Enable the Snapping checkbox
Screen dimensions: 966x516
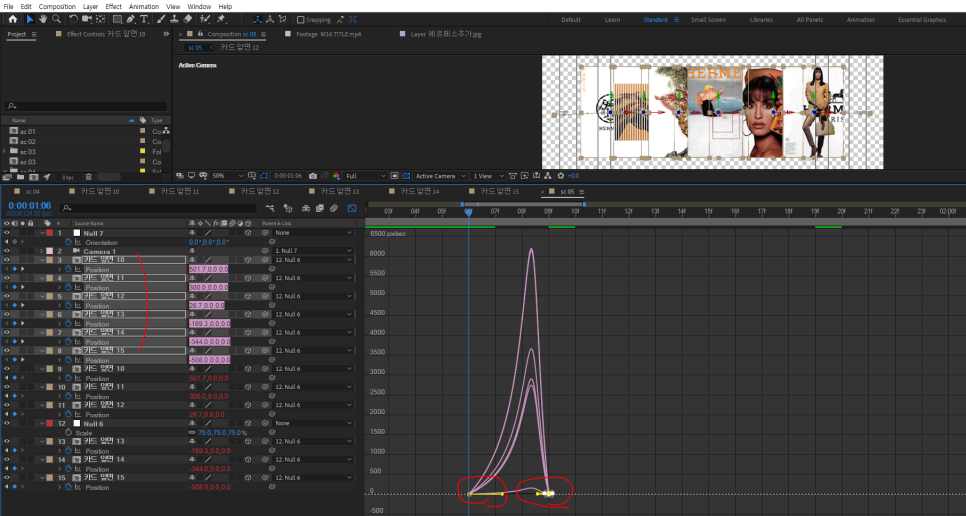tap(301, 20)
